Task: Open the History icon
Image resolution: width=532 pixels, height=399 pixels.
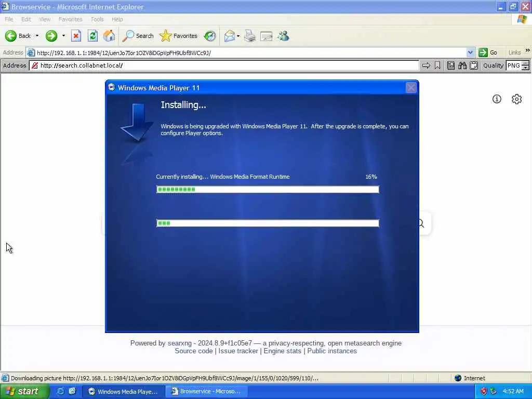Action: pyautogui.click(x=210, y=36)
